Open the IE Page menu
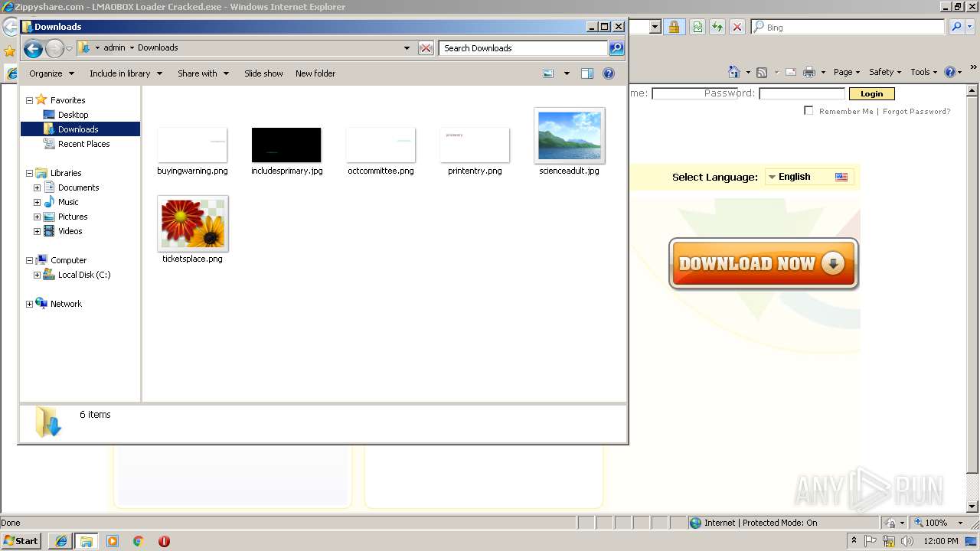The height and width of the screenshot is (551, 980). pyautogui.click(x=846, y=72)
